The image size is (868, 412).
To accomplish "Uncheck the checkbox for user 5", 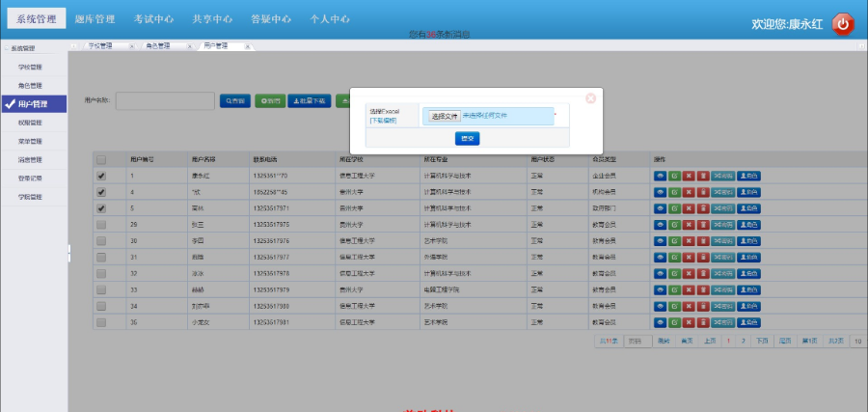I will (101, 208).
